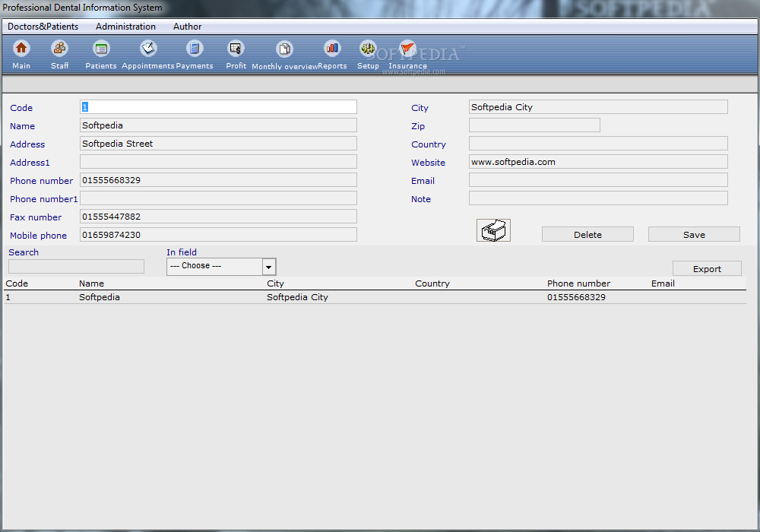Click the Delete button
The image size is (760, 532).
587,235
